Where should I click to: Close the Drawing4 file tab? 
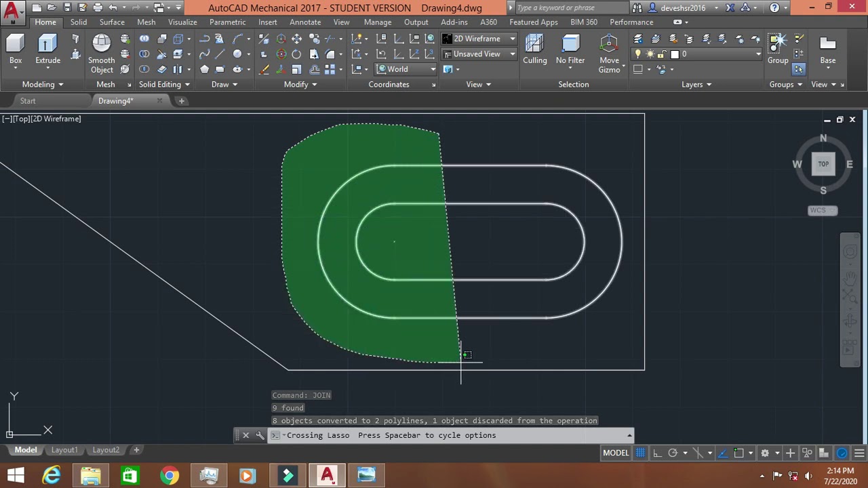point(159,101)
